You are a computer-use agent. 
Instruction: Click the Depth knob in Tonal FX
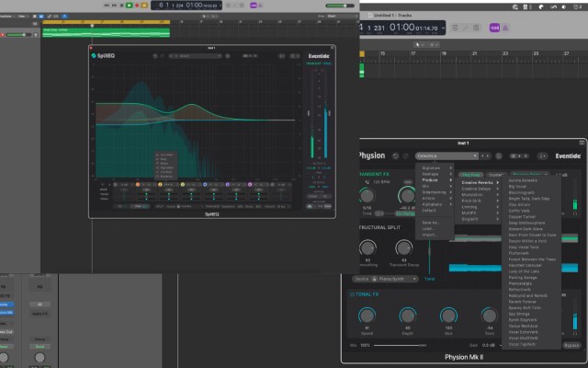(408, 316)
